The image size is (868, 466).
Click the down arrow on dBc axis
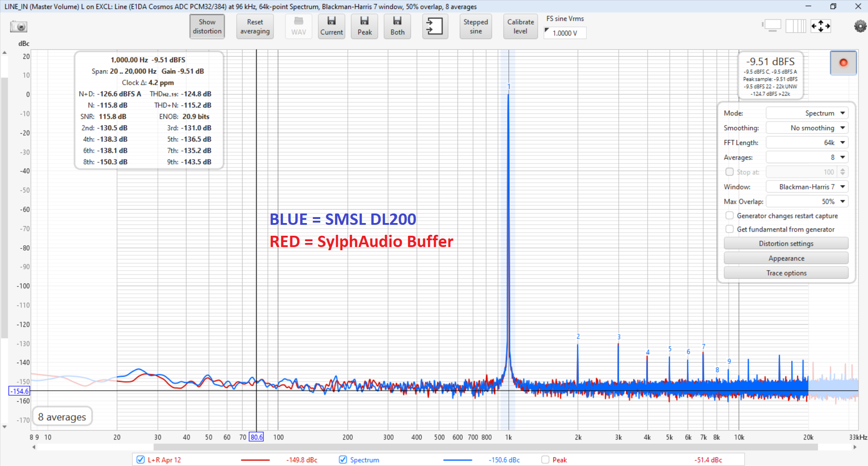point(5,427)
